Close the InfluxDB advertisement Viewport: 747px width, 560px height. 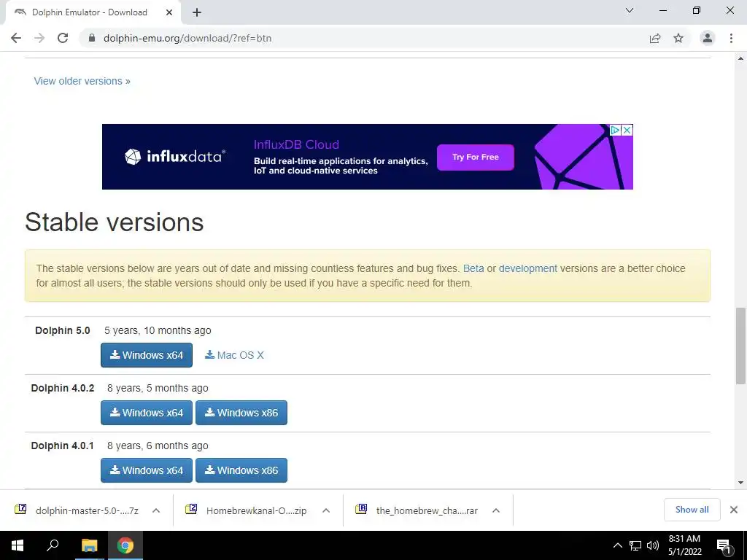click(627, 130)
